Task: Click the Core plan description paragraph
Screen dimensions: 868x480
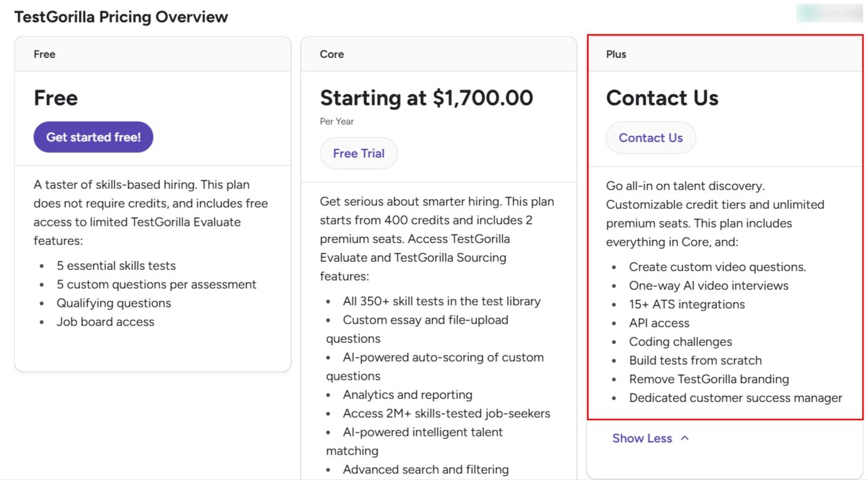Action: point(437,239)
